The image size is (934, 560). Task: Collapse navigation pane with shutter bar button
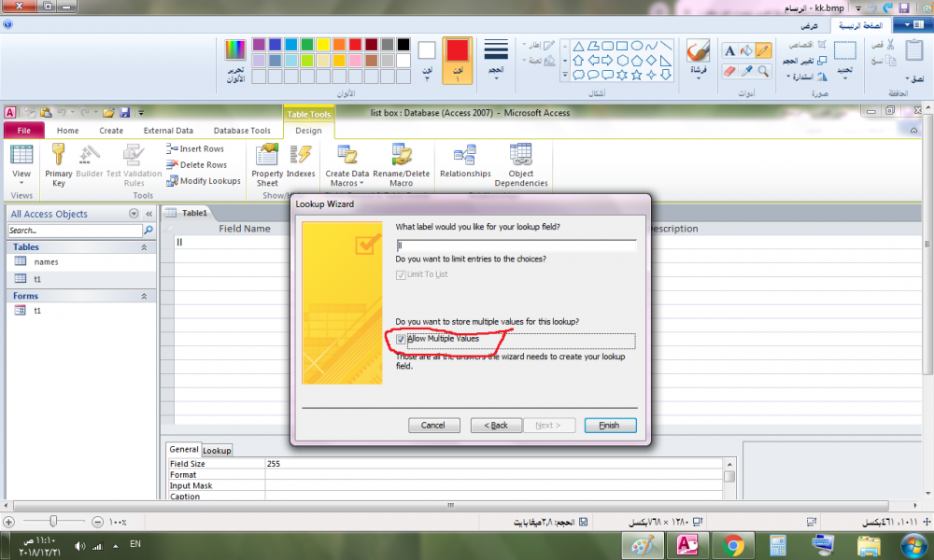point(149,214)
